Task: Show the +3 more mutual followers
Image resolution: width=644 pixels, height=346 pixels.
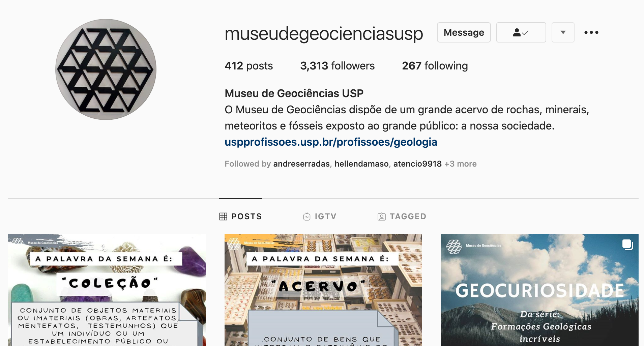Action: tap(460, 164)
